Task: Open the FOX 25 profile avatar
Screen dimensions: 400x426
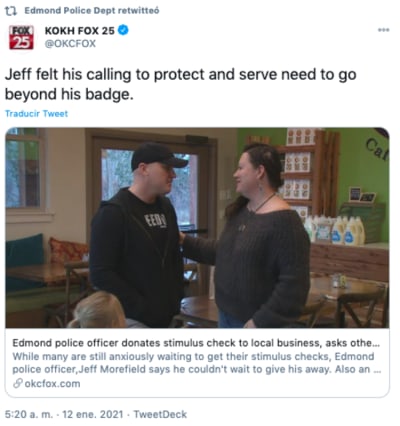Action: [x=21, y=37]
